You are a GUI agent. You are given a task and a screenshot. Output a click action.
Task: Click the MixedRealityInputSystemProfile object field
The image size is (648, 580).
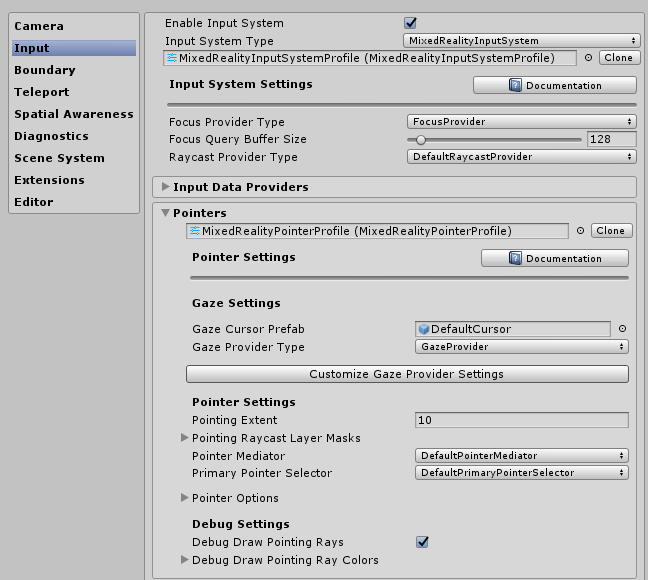[370, 58]
